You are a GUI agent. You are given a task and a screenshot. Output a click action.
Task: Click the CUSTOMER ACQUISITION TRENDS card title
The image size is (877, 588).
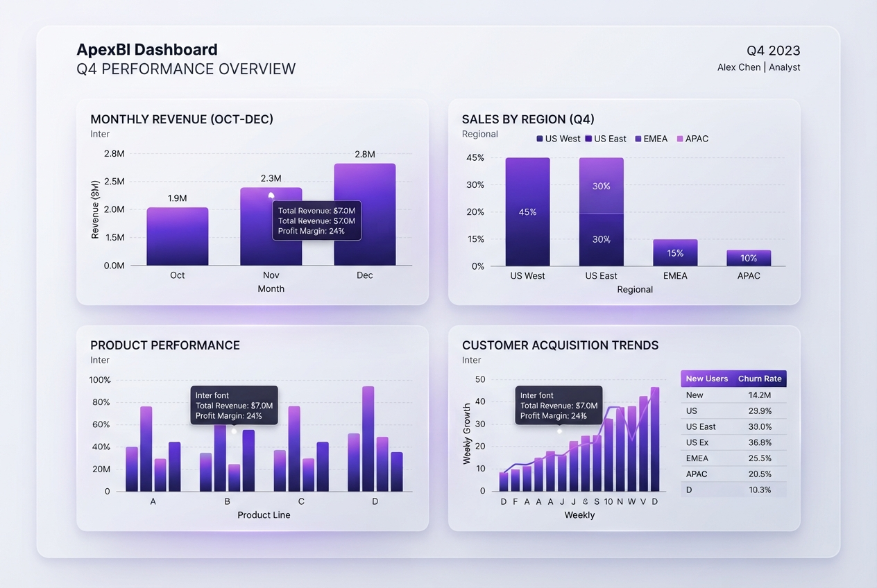pyautogui.click(x=561, y=345)
